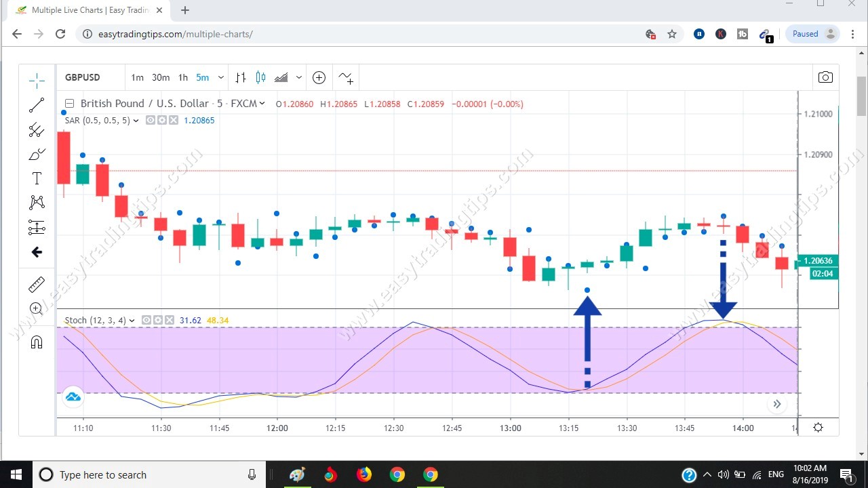Select the text annotation tool
Viewport: 868px width, 488px height.
pos(36,178)
